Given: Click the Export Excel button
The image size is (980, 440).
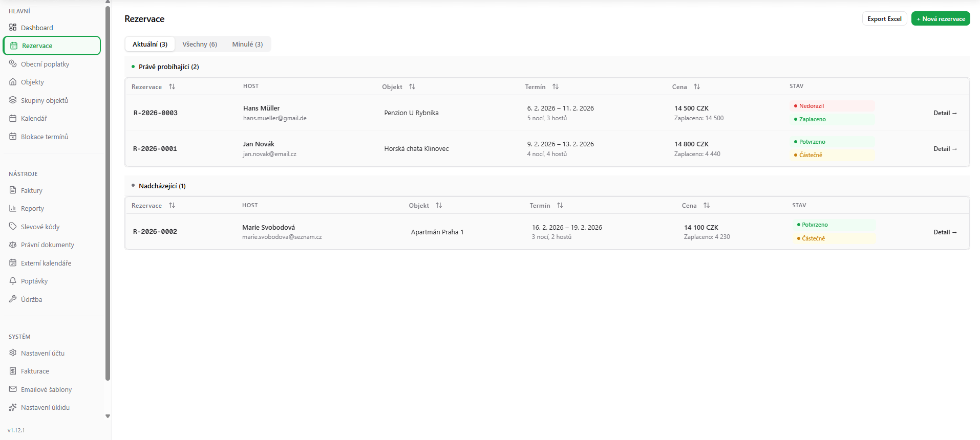Looking at the screenshot, I should [x=884, y=19].
